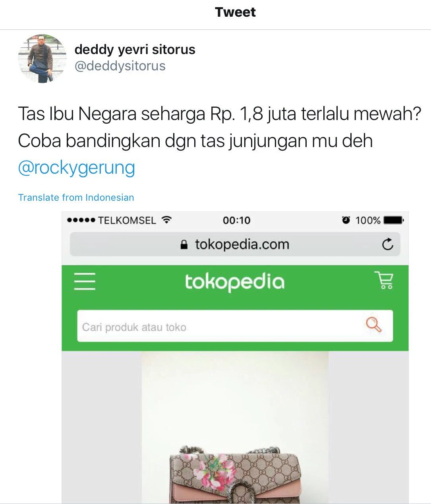Image resolution: width=431 pixels, height=504 pixels.
Task: Open the @deddysitorus handle
Action: (120, 66)
